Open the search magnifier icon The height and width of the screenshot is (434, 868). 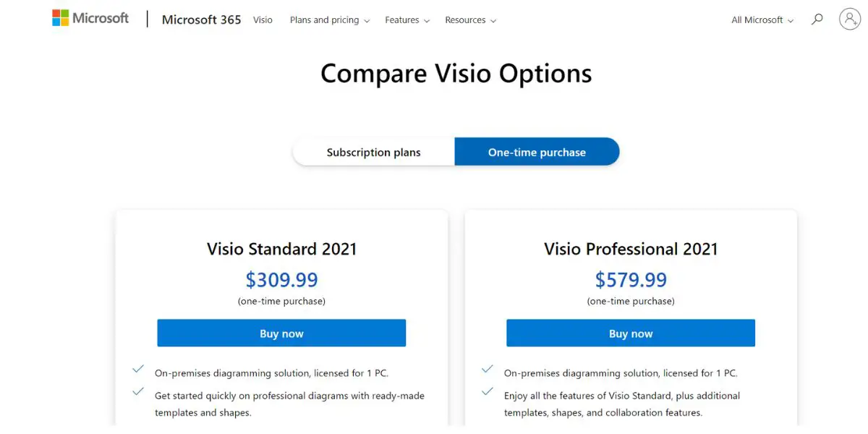[x=817, y=20]
